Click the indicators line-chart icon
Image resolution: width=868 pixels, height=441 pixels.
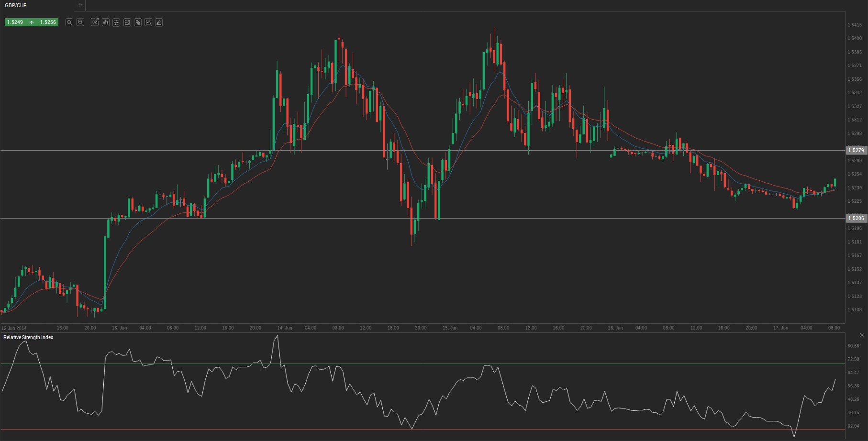coord(127,22)
